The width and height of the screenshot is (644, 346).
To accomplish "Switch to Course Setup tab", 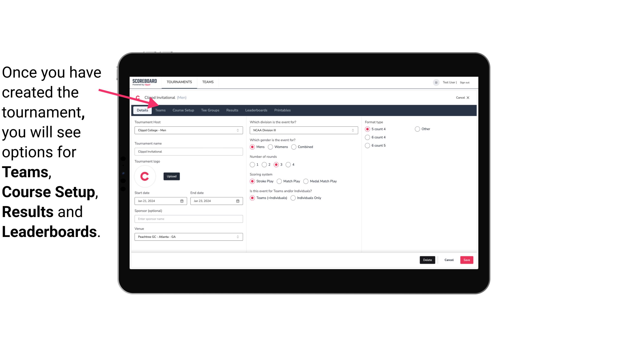I will 183,110.
